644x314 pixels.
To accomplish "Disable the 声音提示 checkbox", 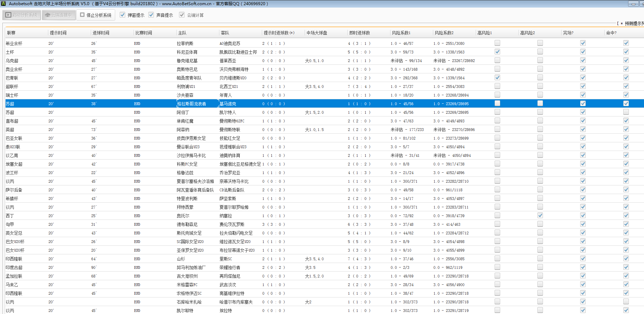I will point(151,15).
